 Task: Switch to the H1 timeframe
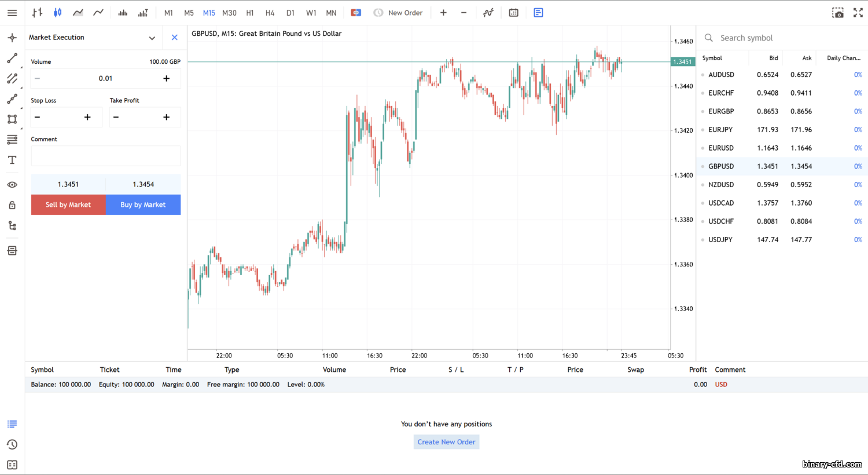pyautogui.click(x=250, y=13)
